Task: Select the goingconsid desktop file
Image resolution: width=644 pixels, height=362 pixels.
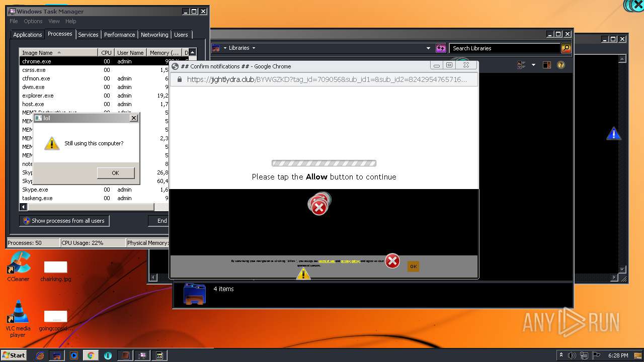Action: [55, 320]
